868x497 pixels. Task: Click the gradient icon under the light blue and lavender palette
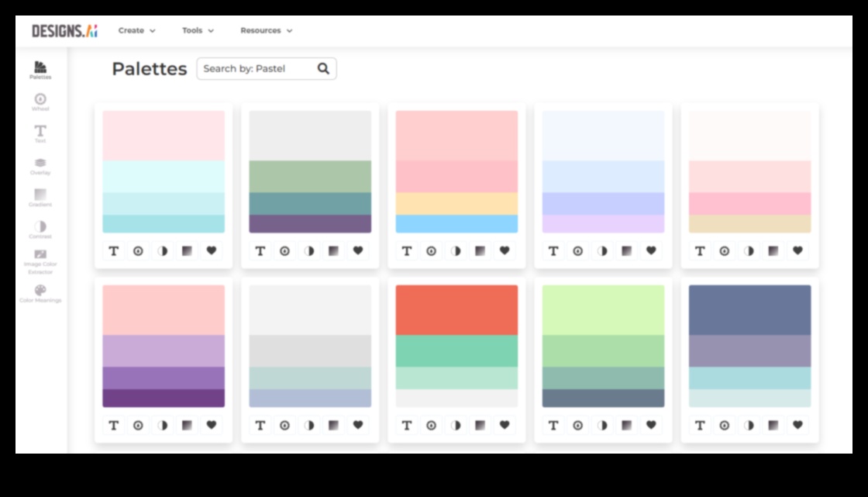pos(626,250)
